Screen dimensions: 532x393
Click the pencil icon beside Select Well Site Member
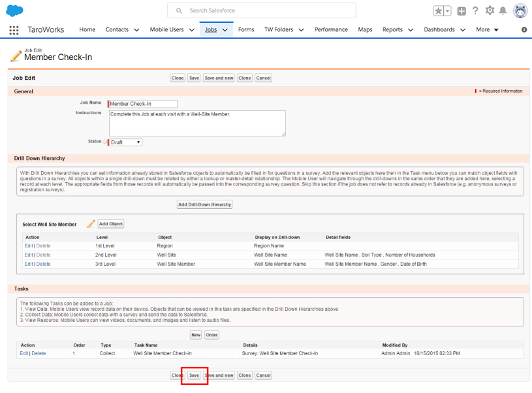click(x=91, y=224)
